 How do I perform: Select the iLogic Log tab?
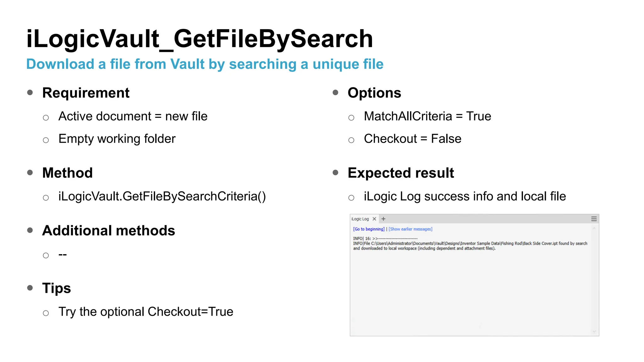pyautogui.click(x=360, y=219)
